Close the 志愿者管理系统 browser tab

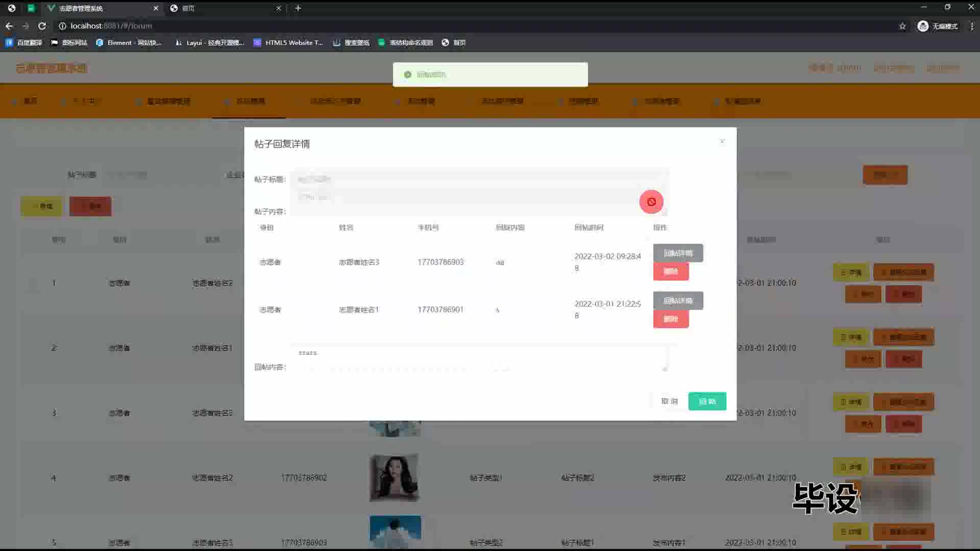pyautogui.click(x=156, y=8)
